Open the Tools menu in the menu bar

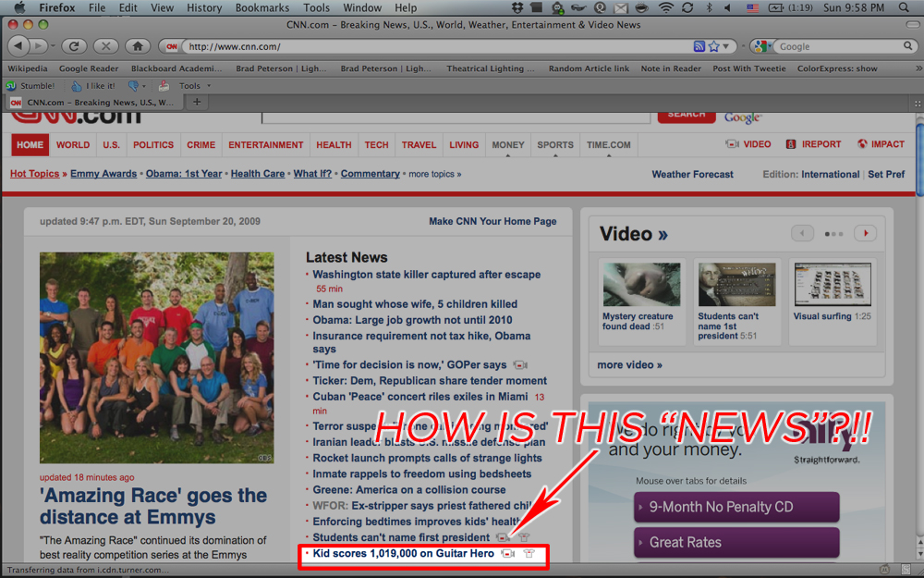(316, 7)
